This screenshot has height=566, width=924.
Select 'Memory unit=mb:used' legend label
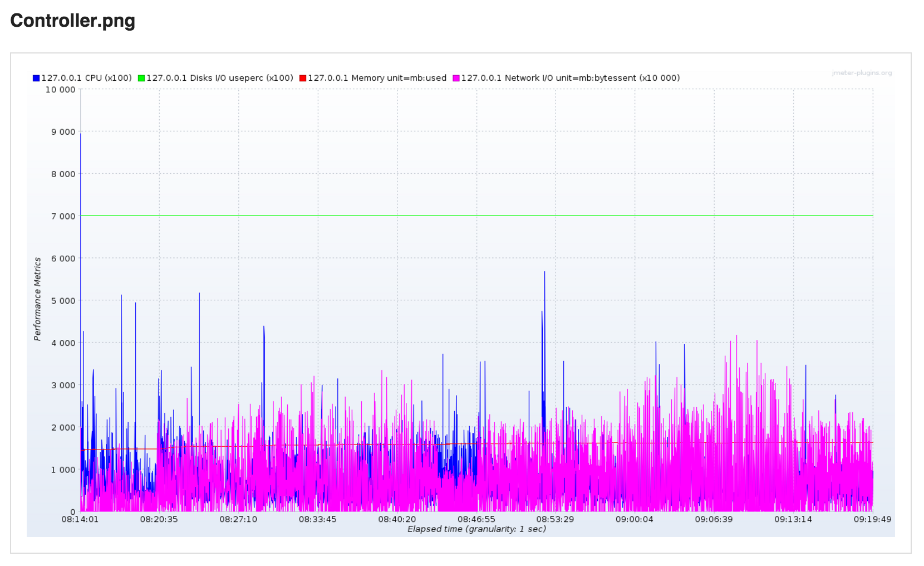[x=399, y=78]
